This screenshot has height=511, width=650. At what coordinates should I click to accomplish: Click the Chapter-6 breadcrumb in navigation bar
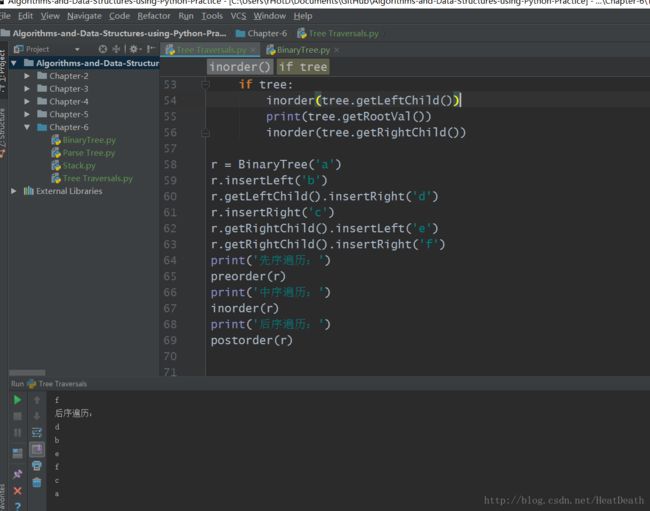tap(262, 34)
